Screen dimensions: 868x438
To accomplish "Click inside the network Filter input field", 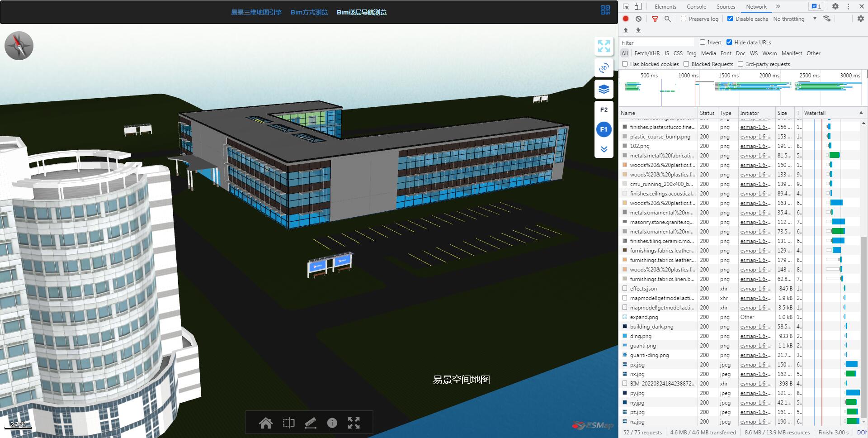I will [x=656, y=42].
